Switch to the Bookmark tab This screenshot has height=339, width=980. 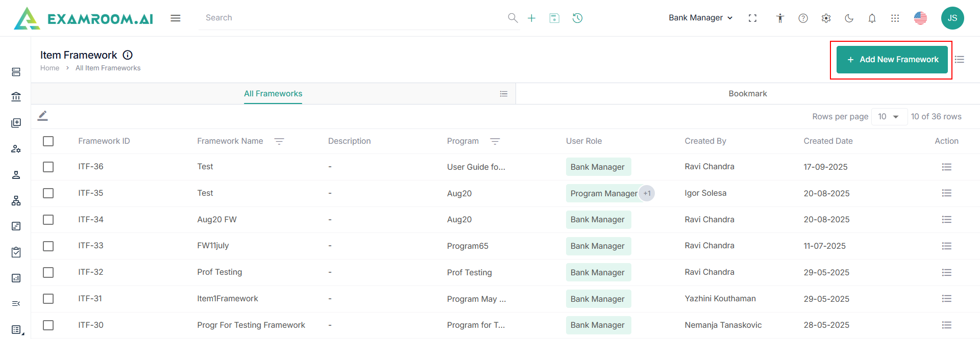[747, 94]
